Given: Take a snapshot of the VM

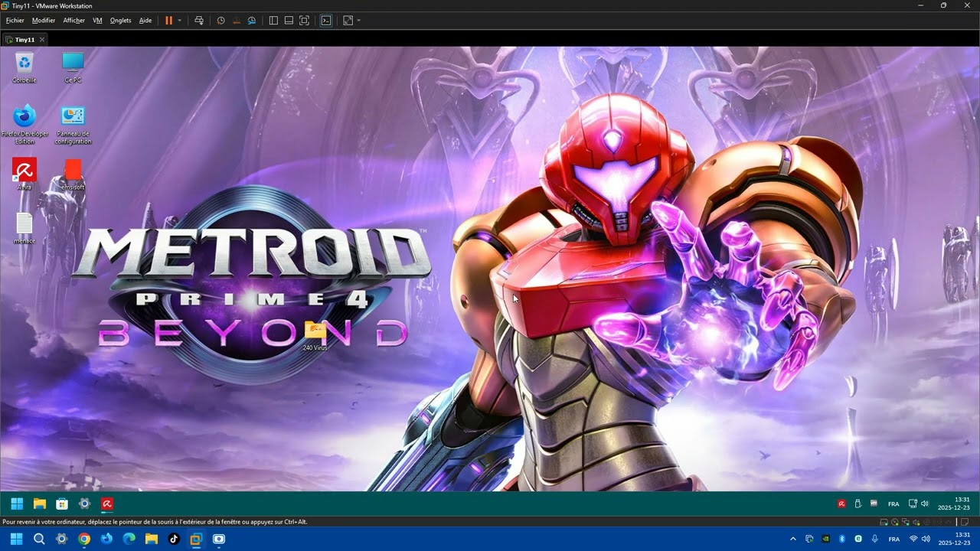Looking at the screenshot, I should pos(220,21).
